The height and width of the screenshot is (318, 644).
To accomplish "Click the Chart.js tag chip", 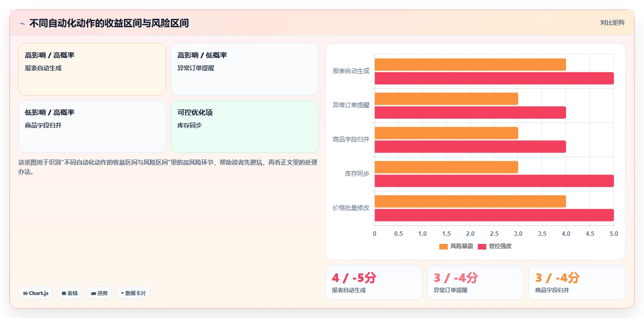I will 36,293.
